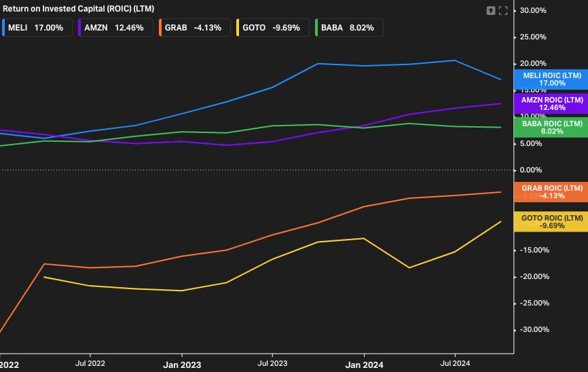Click the 5.00% y-axis label

click(x=530, y=144)
